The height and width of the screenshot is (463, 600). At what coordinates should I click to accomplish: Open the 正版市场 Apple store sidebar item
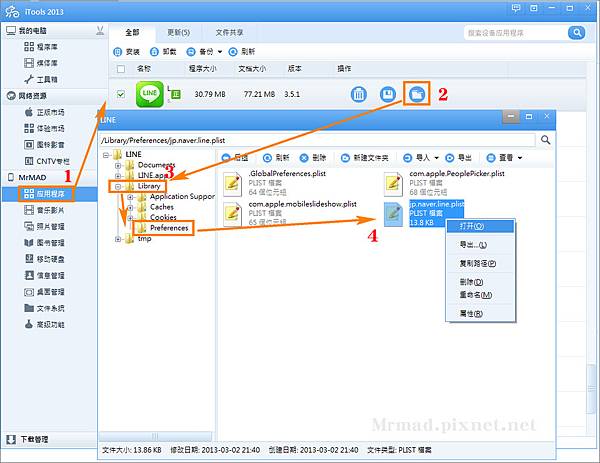(44, 112)
